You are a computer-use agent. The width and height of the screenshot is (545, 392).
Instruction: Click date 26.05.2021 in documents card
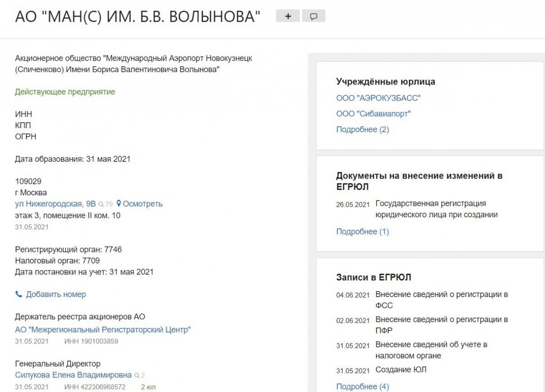coord(353,204)
